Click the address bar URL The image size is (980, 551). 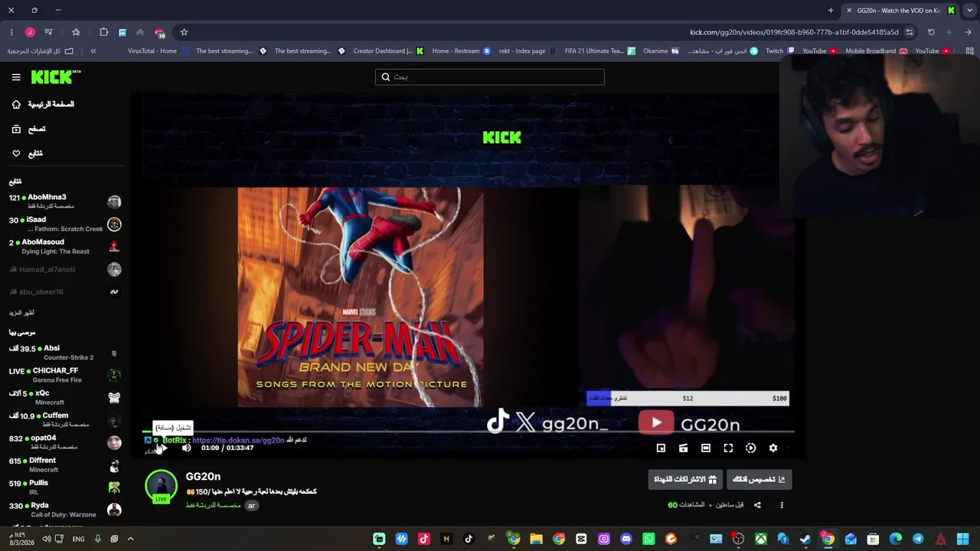pos(794,32)
